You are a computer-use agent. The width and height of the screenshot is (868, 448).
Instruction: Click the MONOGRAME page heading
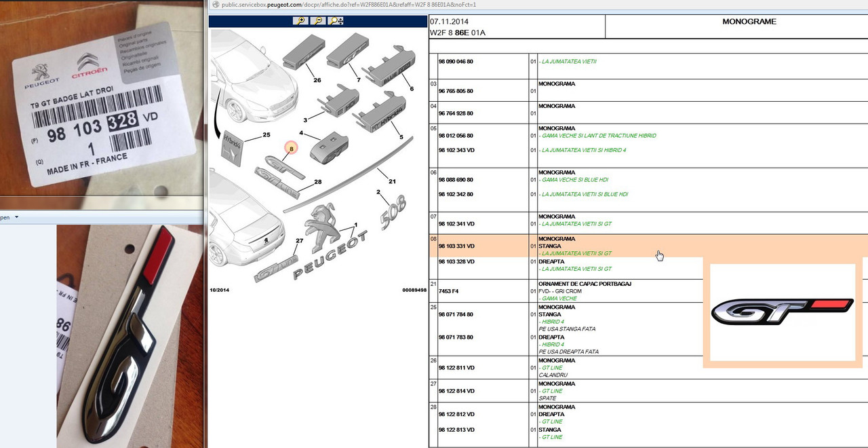[x=749, y=22]
